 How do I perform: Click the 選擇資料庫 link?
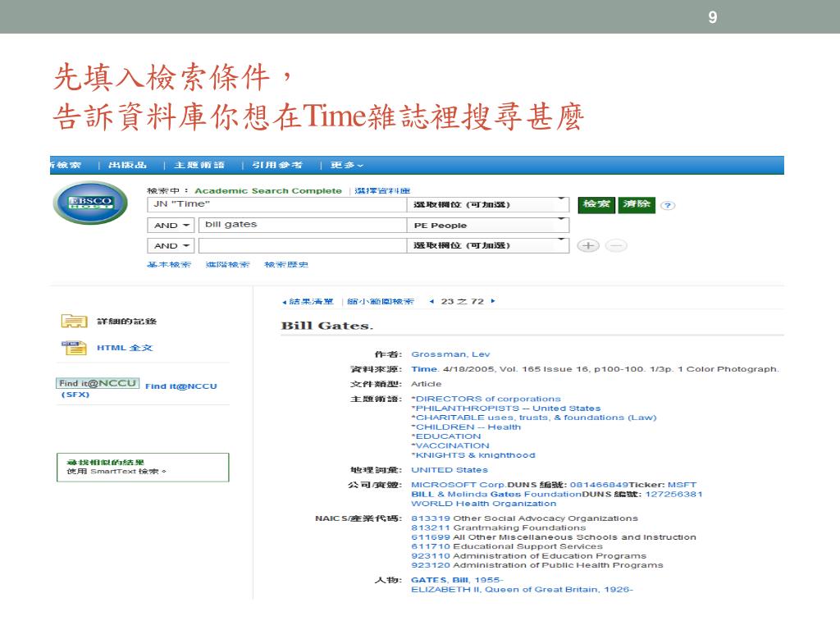(x=382, y=190)
